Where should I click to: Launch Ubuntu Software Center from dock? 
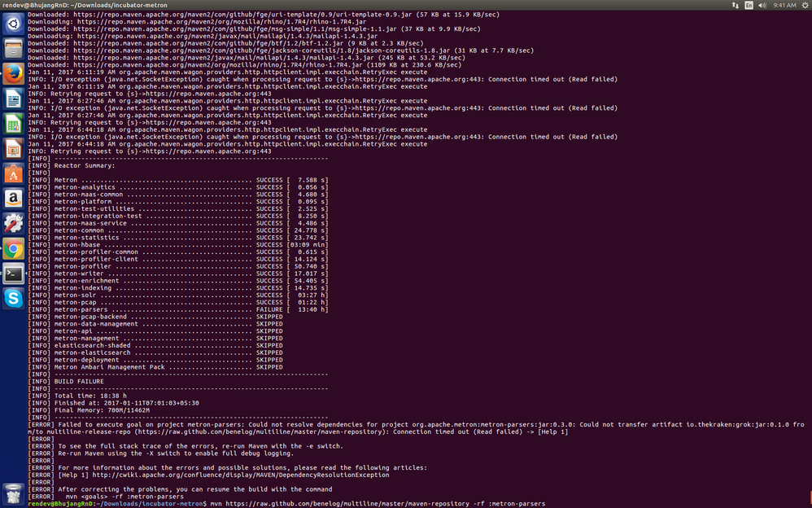[x=14, y=173]
